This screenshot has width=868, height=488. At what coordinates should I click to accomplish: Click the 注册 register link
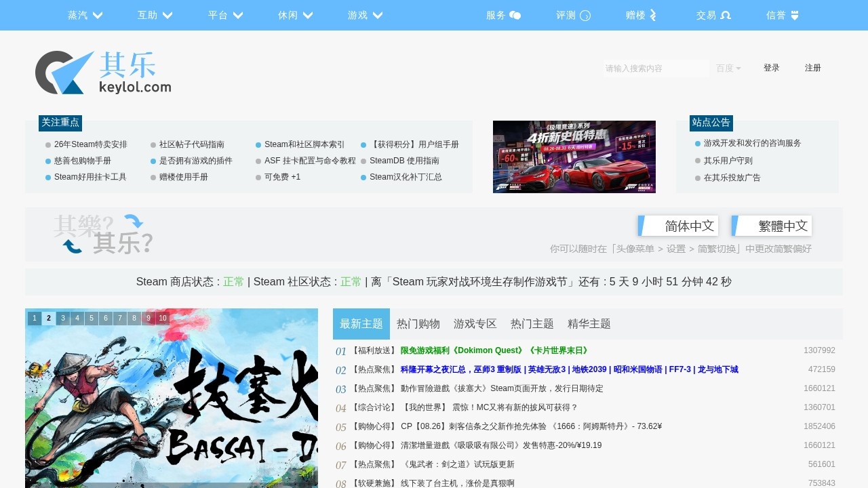813,68
